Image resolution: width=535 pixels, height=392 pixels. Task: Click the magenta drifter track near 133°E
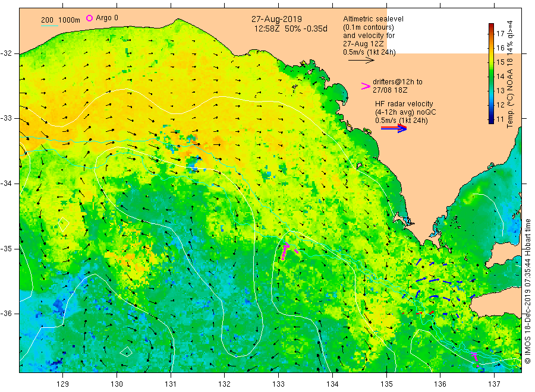pos(285,252)
